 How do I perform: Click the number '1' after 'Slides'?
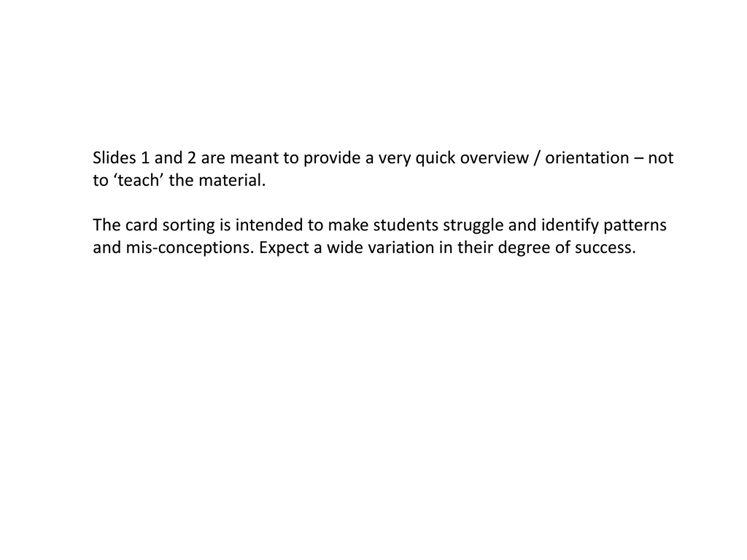click(x=145, y=158)
